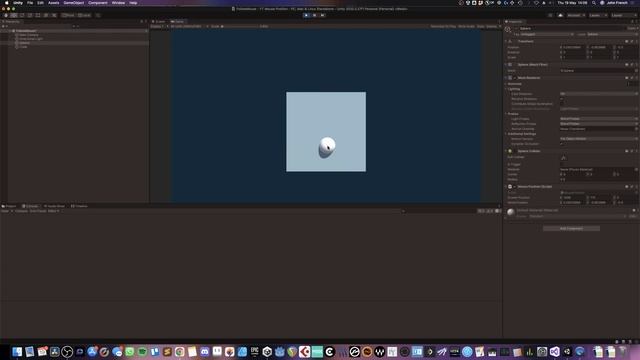Collapse the scene root in Hierarchy
The image size is (640, 360).
(x=10, y=31)
